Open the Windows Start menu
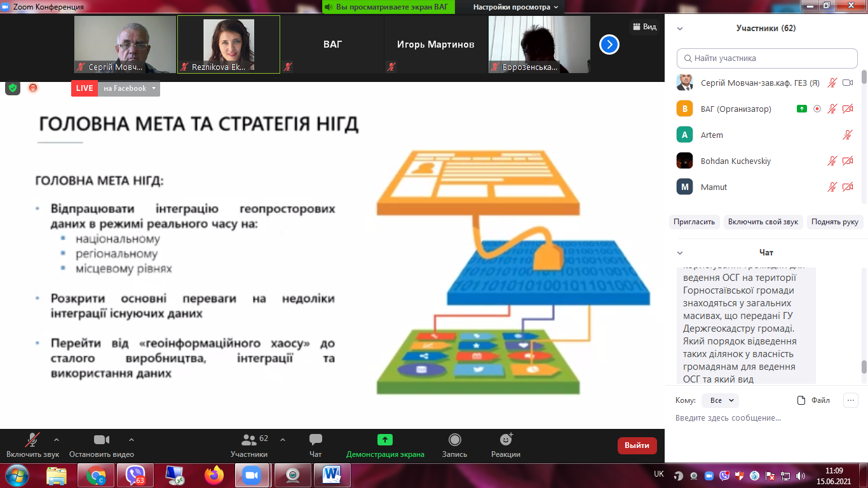The width and height of the screenshot is (868, 488). pyautogui.click(x=16, y=475)
